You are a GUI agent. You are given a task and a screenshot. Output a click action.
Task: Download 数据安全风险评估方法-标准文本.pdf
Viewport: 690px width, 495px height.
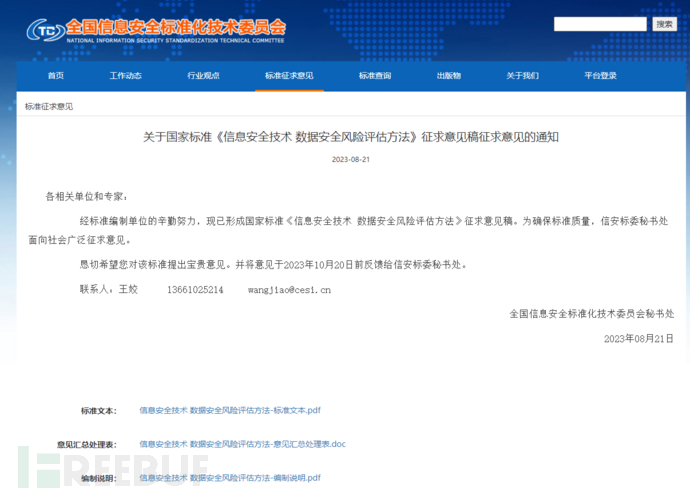[x=230, y=411]
